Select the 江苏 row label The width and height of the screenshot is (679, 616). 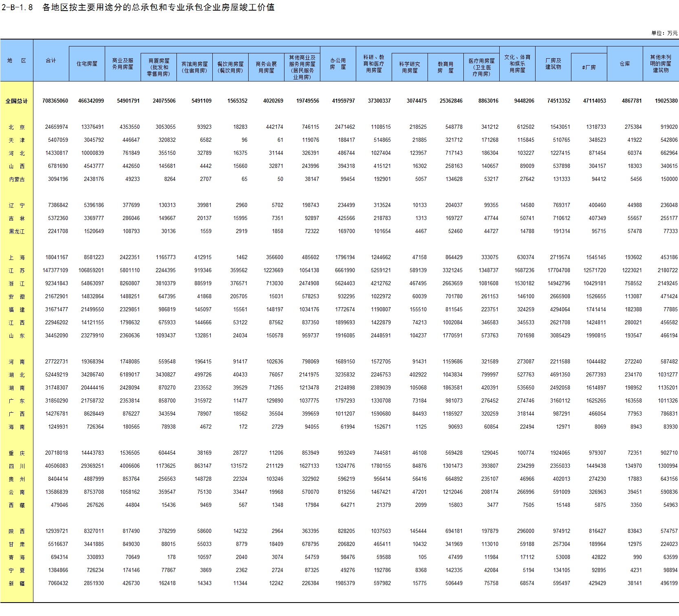(17, 271)
